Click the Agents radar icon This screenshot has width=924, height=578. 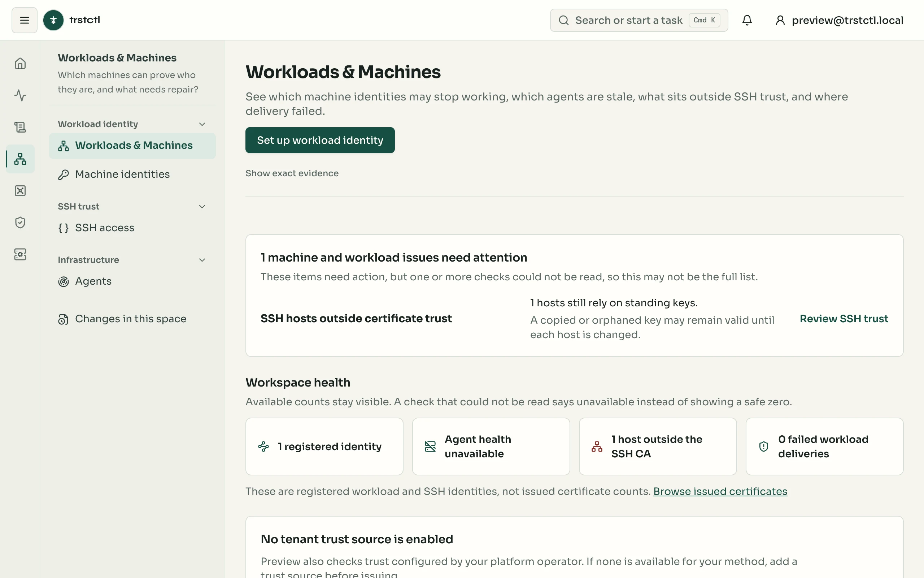[64, 282]
